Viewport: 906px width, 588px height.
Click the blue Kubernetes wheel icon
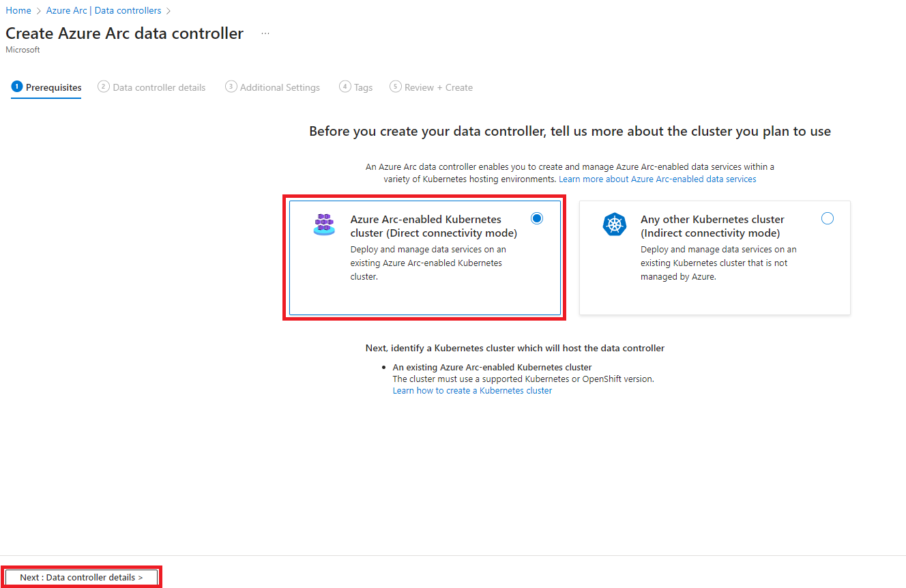click(x=615, y=224)
